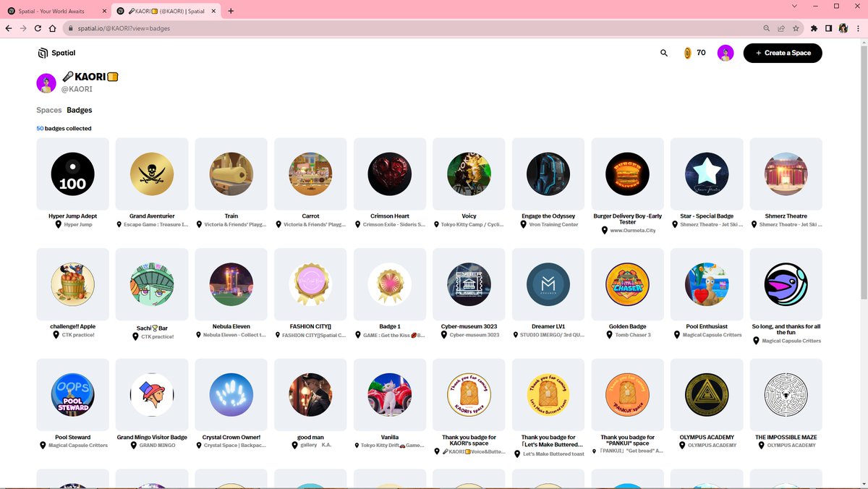Open the Cyber-museum 3023 space link
Screen dimensions: 868x489
475,335
